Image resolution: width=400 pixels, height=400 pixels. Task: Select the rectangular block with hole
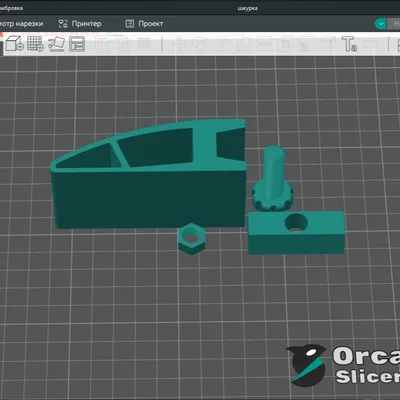coord(296,232)
